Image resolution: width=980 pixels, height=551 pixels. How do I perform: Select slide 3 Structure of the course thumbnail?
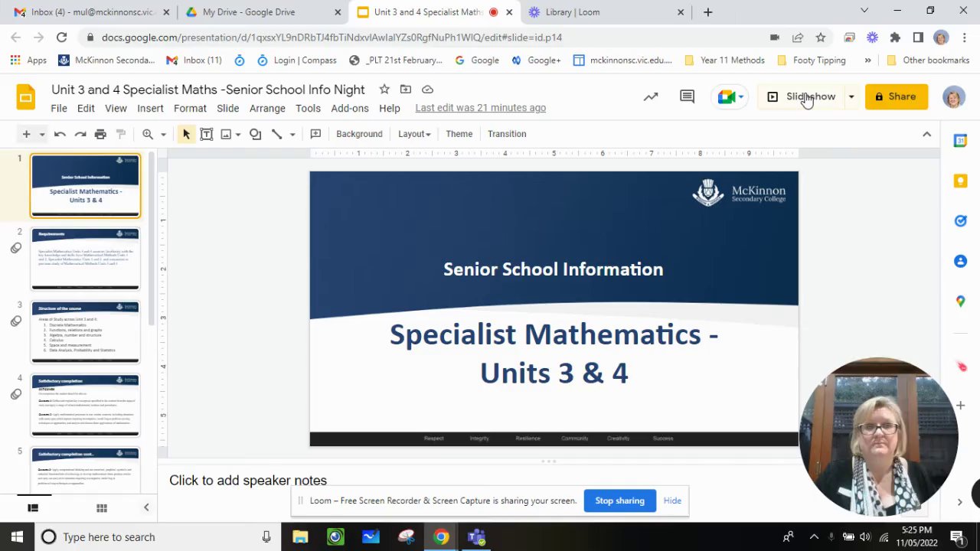pos(85,332)
